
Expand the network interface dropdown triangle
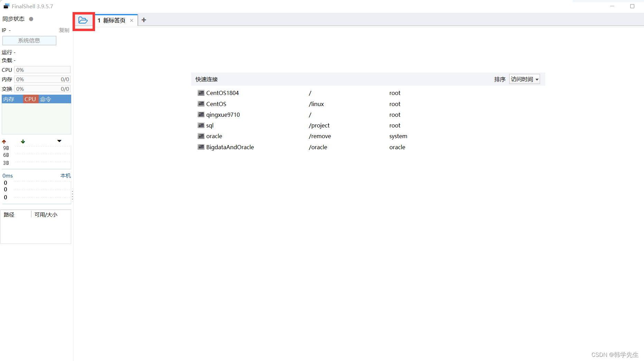[x=59, y=141]
